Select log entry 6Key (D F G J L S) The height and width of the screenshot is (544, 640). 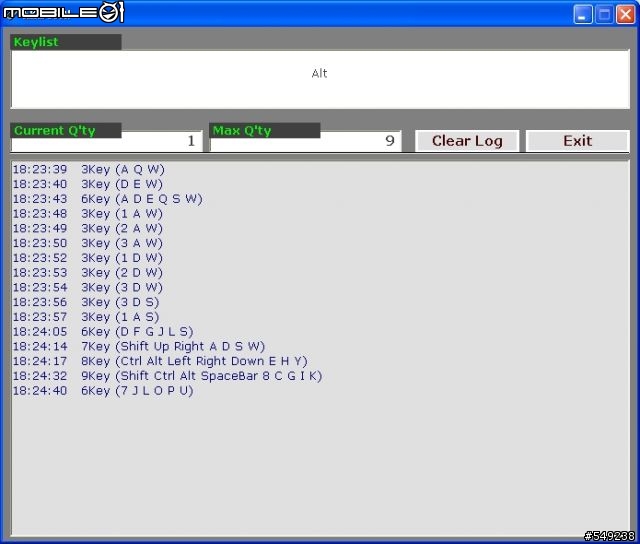pos(103,331)
